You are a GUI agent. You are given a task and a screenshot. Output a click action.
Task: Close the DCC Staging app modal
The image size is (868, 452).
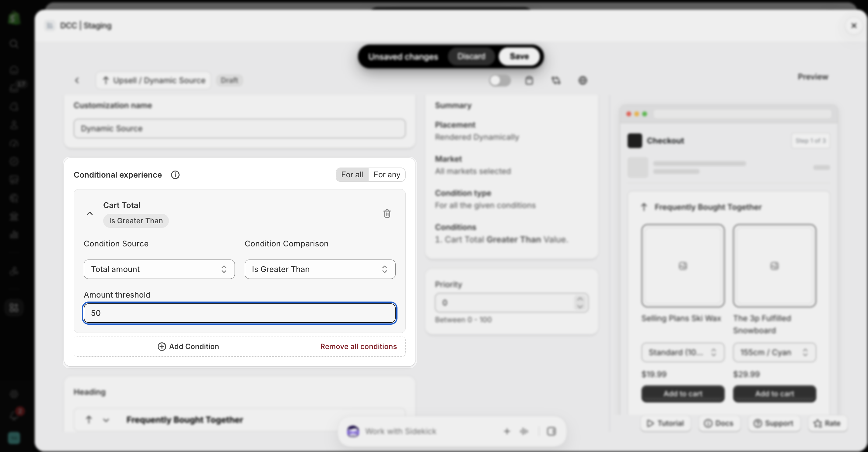854,26
